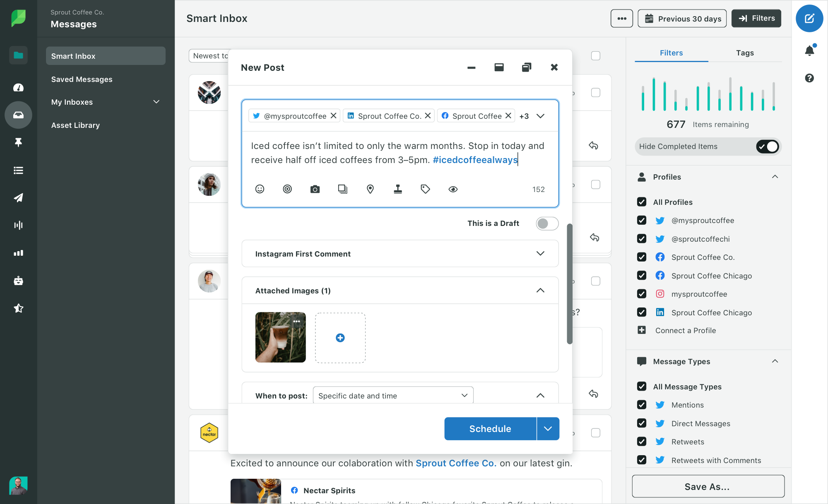Uncheck the Retweets message type

tap(642, 442)
